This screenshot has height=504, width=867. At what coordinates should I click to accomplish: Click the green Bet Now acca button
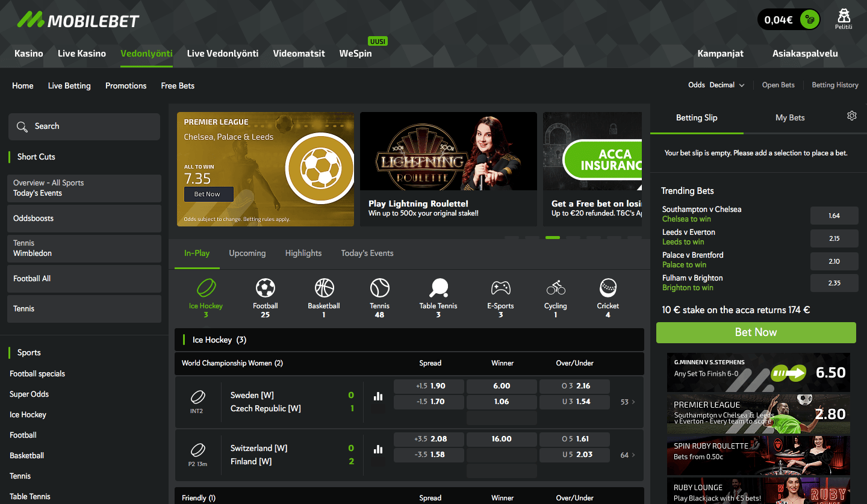coord(756,332)
